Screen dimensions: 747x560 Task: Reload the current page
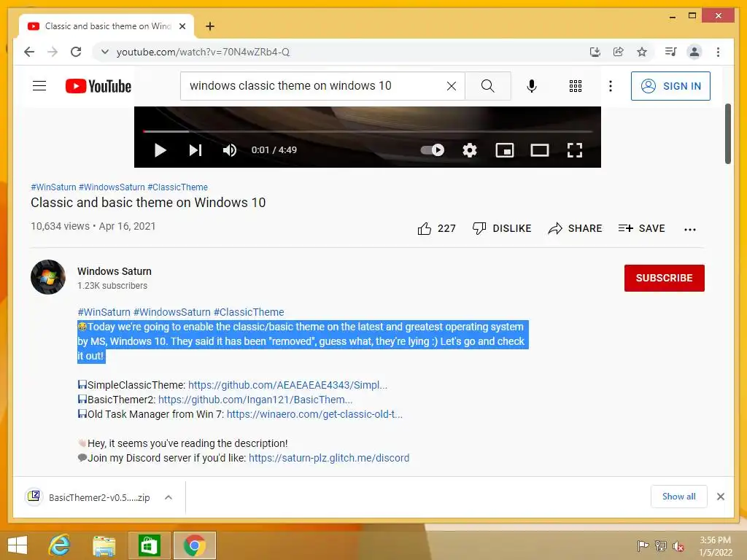pos(76,52)
